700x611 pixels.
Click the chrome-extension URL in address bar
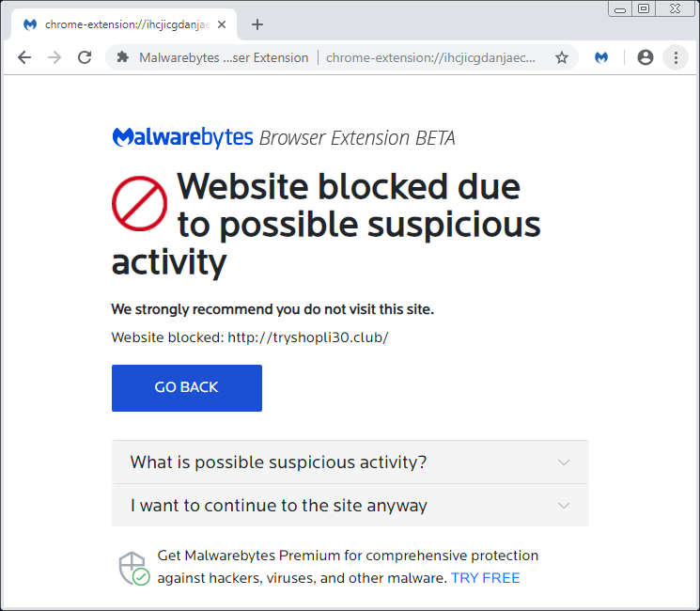[x=430, y=57]
